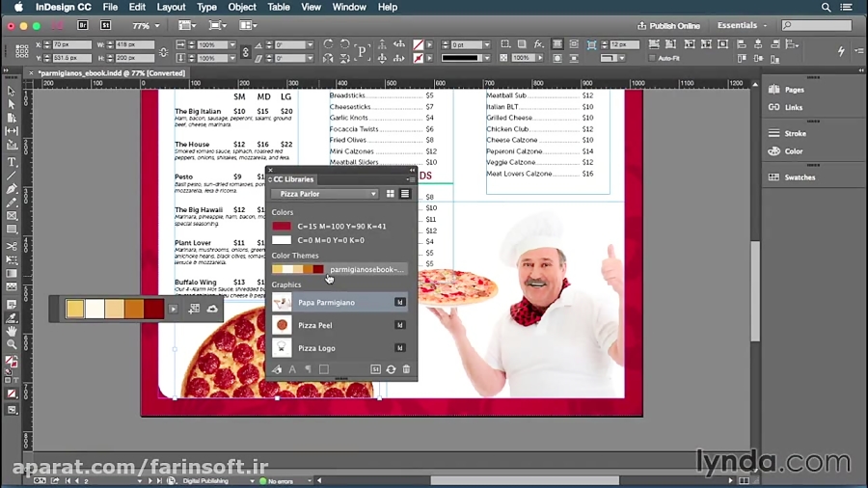Select the Hand tool
Image resolution: width=868 pixels, height=488 pixels.
point(12,332)
